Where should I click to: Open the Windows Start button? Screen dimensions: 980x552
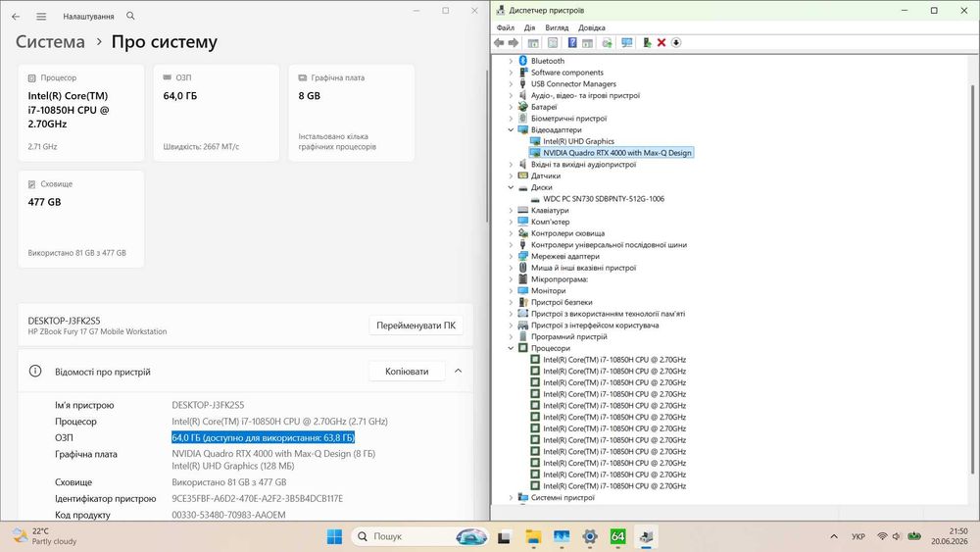click(334, 536)
